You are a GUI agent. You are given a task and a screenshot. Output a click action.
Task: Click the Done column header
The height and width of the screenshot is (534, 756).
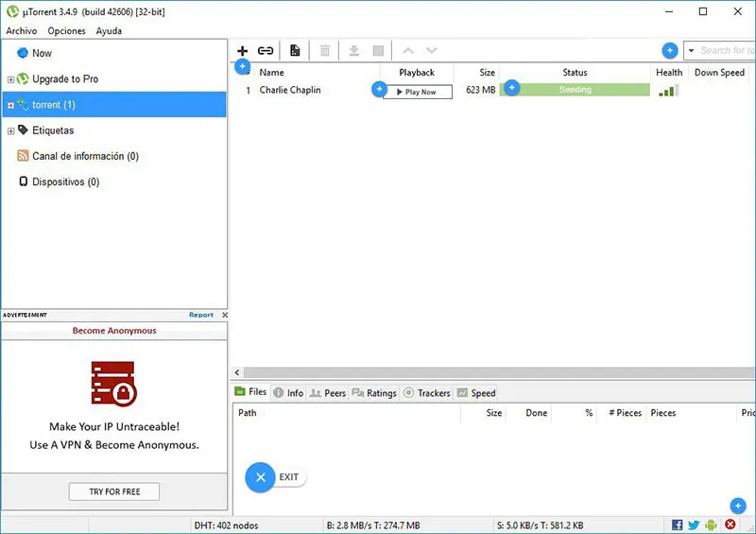click(536, 413)
